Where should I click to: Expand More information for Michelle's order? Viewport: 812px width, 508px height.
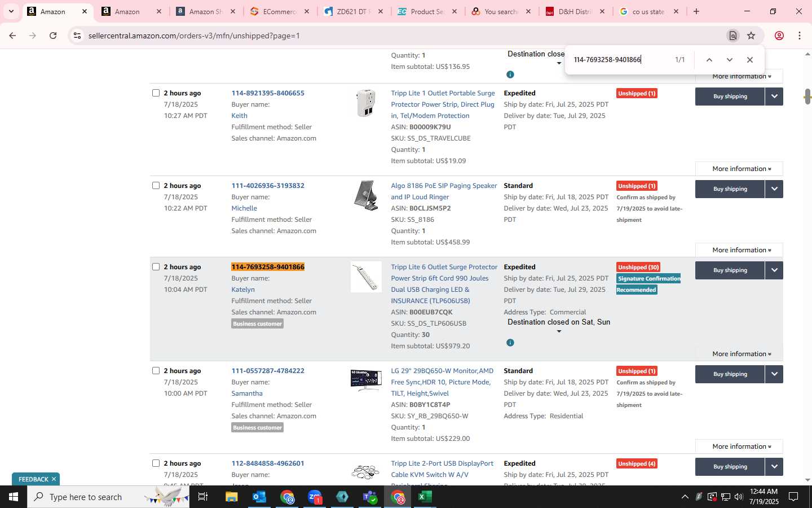tap(739, 250)
